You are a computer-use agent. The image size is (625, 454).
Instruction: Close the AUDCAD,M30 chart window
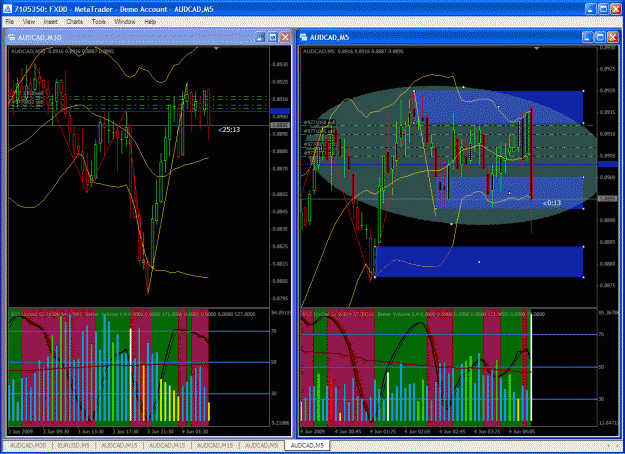pos(285,37)
